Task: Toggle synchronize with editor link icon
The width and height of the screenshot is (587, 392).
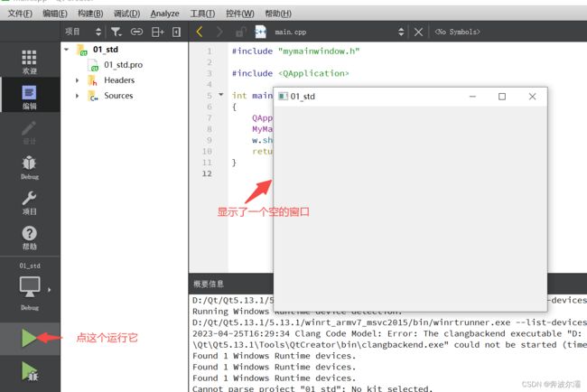Action: tap(136, 32)
